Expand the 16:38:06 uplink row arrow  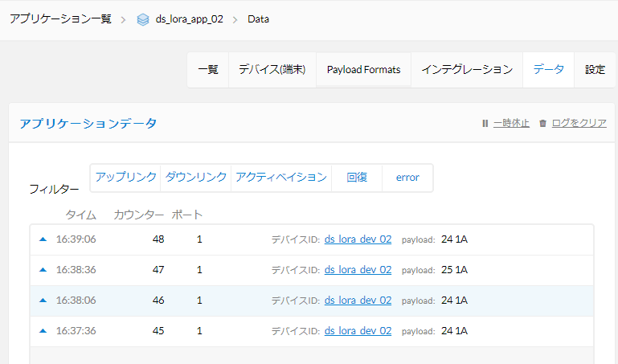click(43, 301)
